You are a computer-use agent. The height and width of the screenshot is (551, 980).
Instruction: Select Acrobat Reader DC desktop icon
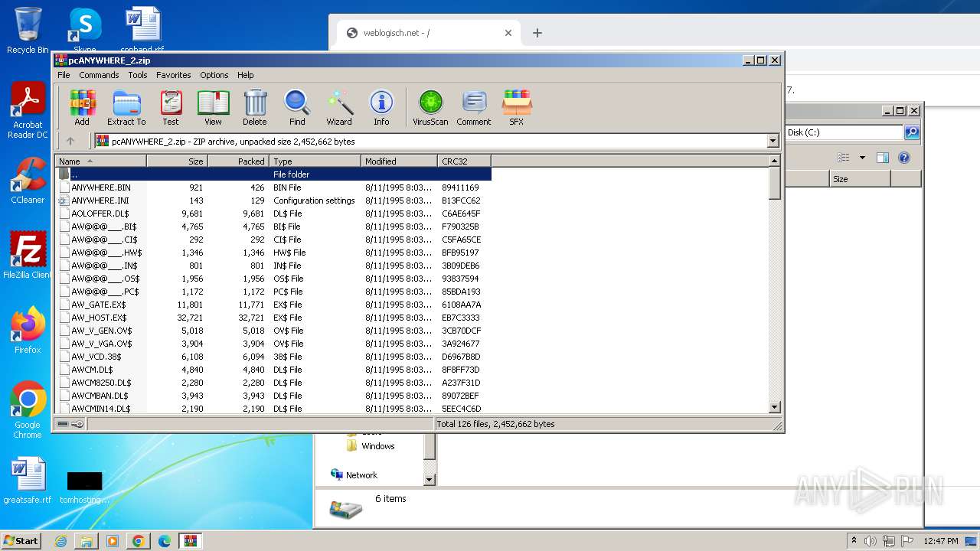click(x=28, y=111)
